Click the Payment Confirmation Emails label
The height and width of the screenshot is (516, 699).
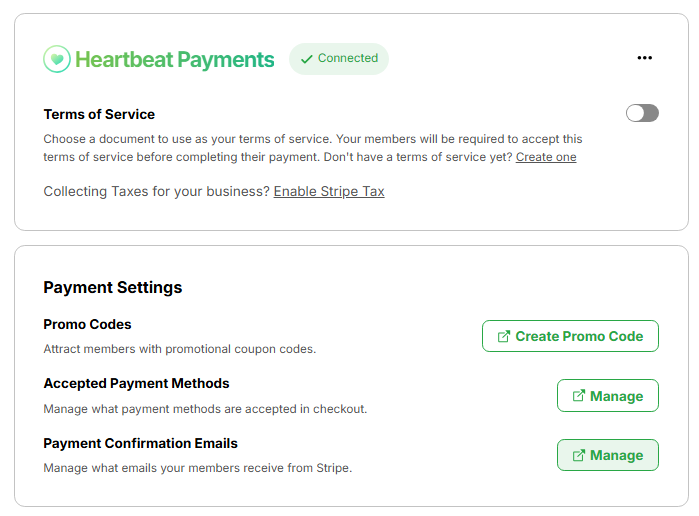[x=140, y=443]
